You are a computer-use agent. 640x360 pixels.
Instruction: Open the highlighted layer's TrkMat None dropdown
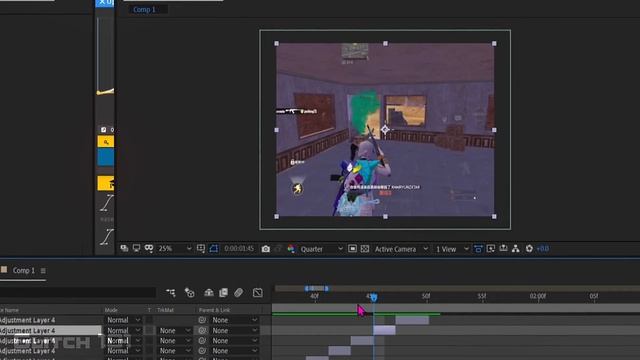(175, 331)
